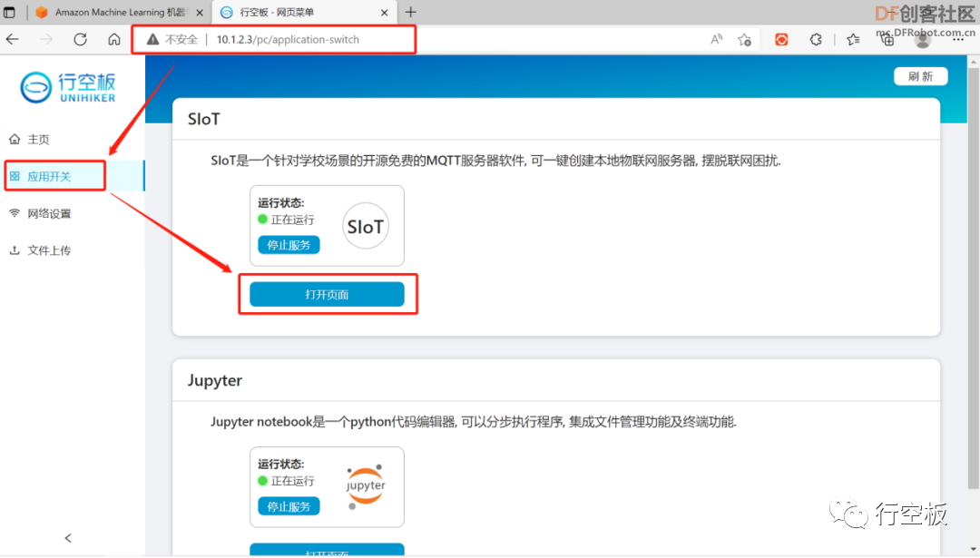Select 应用开关 in the sidebar

pos(73,176)
